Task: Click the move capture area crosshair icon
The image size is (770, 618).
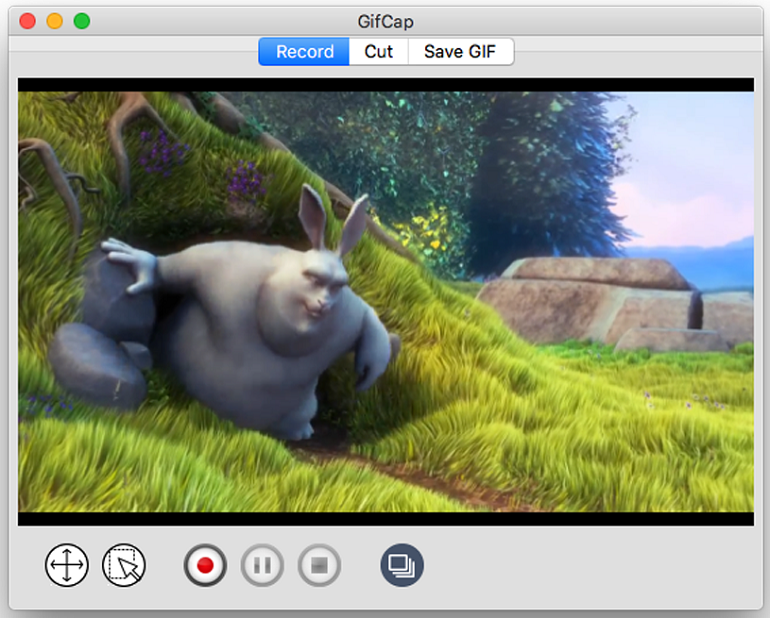Action: (x=67, y=565)
